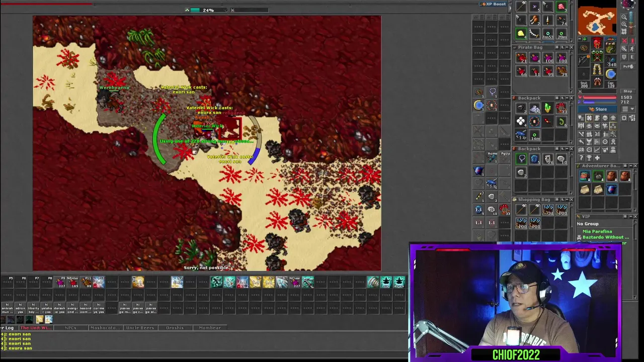The height and width of the screenshot is (362, 644).
Task: Switch to the Moshocoto... chat tab
Action: [x=106, y=328]
